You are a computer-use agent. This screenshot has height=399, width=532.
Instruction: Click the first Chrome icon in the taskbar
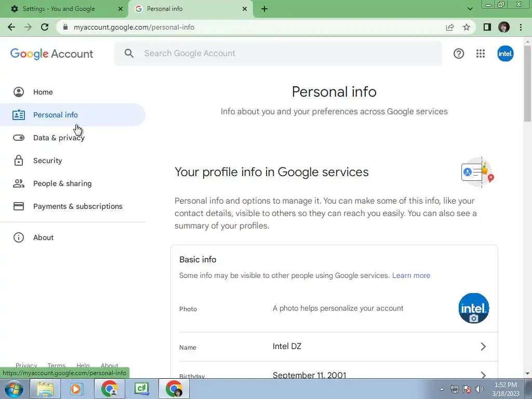pyautogui.click(x=109, y=389)
